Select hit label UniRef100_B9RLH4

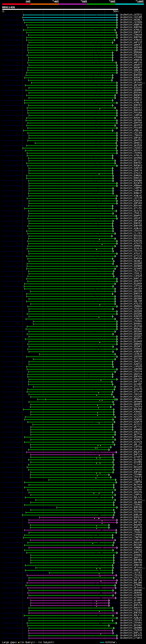(x=131, y=515)
